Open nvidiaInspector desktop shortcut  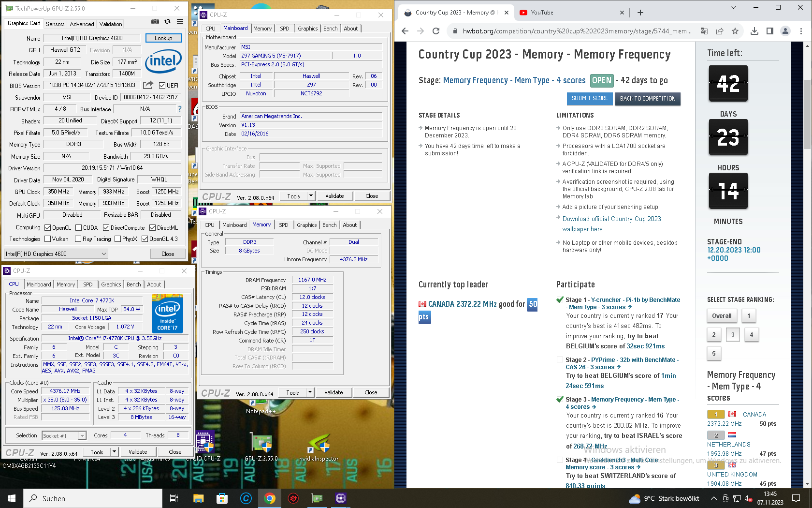pos(319,446)
